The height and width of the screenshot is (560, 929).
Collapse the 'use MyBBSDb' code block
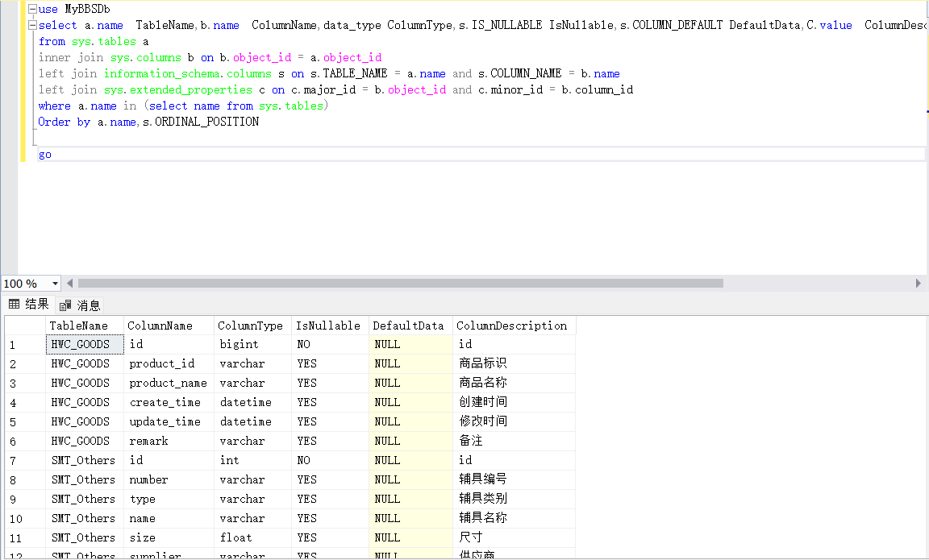click(32, 9)
